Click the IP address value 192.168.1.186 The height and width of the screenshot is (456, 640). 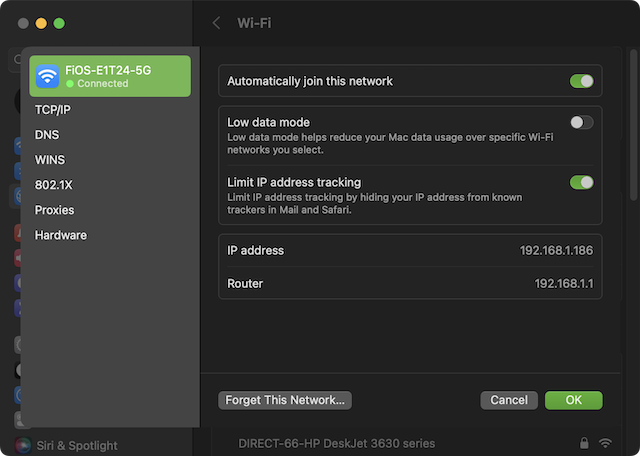557,250
